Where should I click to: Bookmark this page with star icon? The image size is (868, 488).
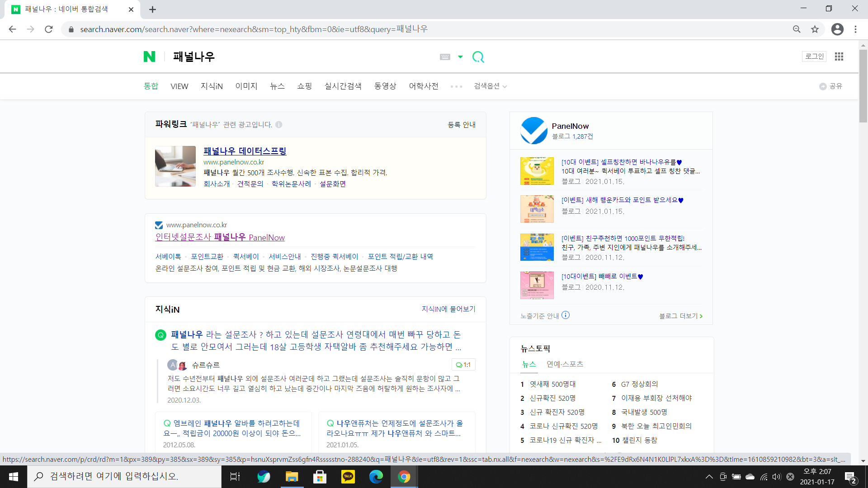[815, 29]
